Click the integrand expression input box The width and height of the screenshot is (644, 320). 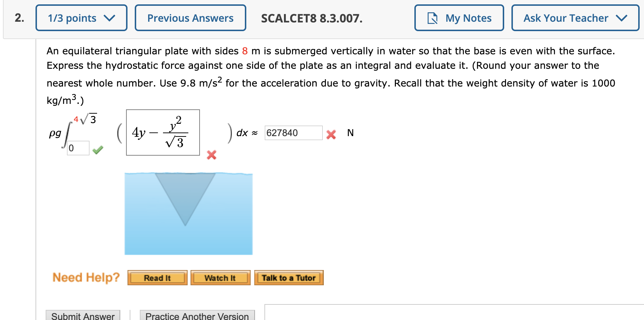coord(162,132)
